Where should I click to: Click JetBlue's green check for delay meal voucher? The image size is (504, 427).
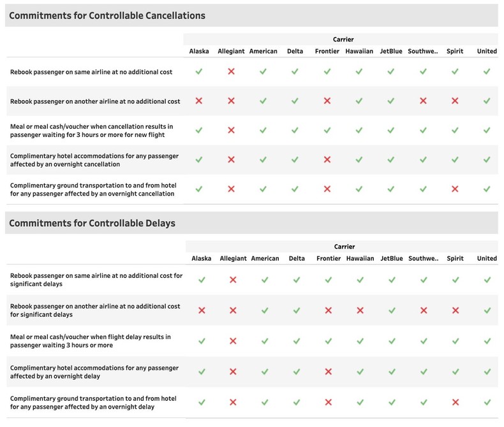[x=391, y=341]
